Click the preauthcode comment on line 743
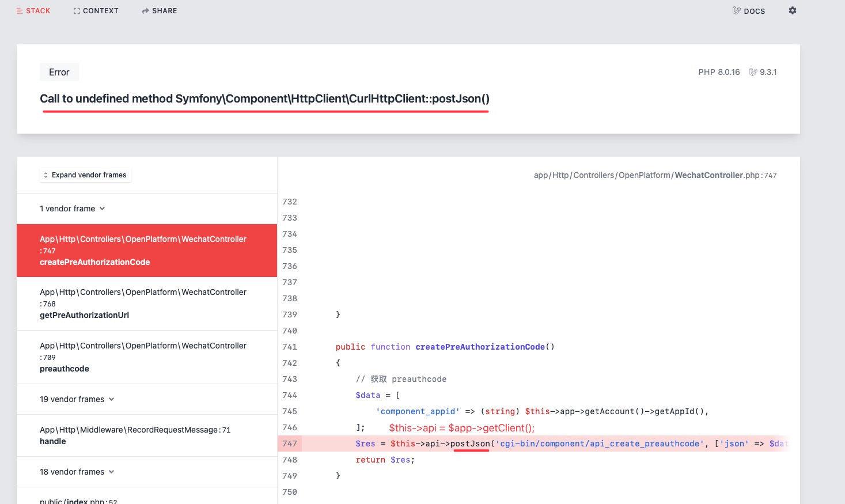 (401, 379)
